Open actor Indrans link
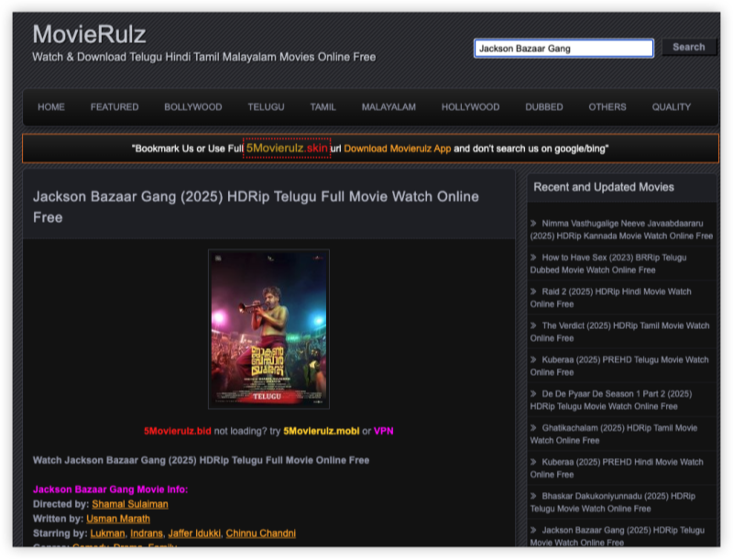 147,533
